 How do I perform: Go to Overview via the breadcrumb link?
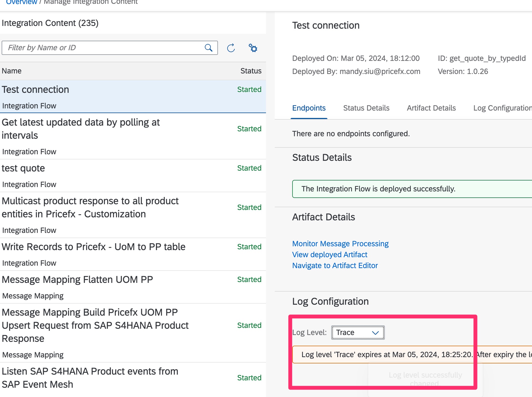coord(21,2)
